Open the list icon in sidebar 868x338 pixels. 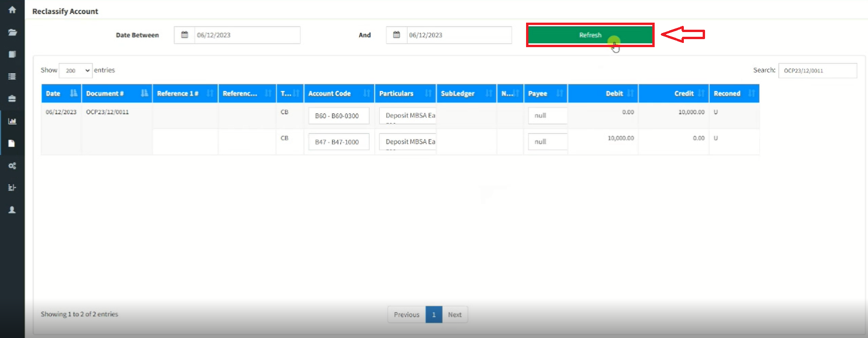tap(12, 76)
